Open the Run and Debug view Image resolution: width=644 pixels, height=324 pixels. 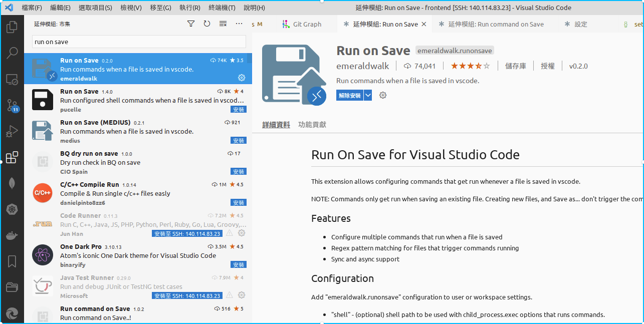click(12, 131)
